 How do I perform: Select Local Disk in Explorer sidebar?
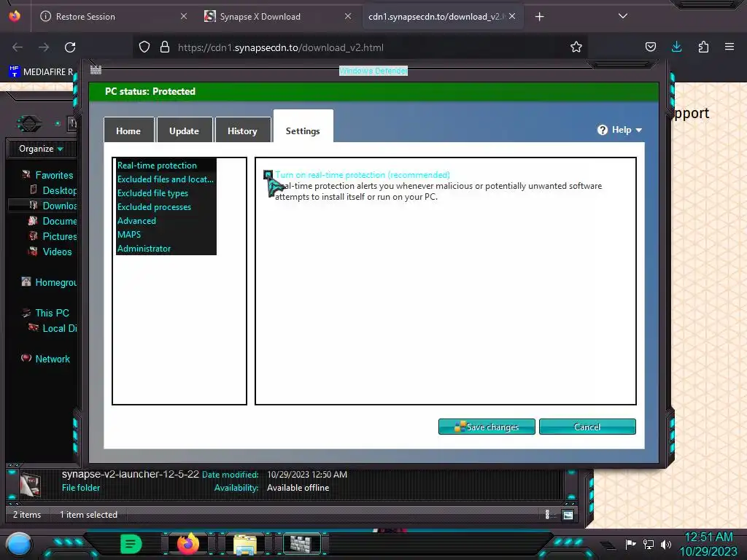[59, 329]
